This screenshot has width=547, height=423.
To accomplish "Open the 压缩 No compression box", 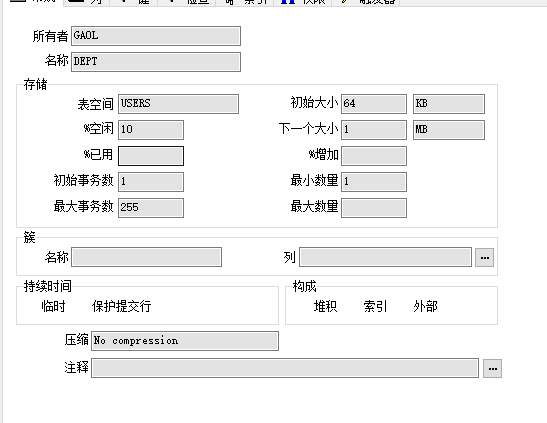I will pyautogui.click(x=185, y=341).
